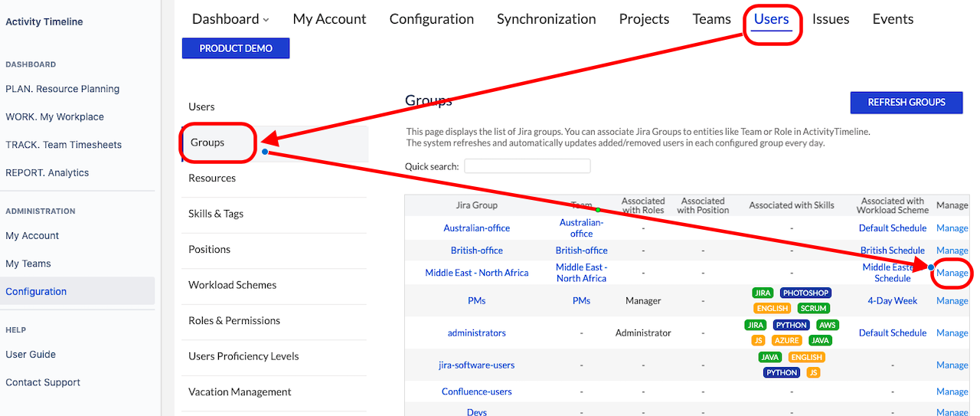Open the Dashboard dropdown menu
This screenshot has height=416, width=980.
coord(230,19)
